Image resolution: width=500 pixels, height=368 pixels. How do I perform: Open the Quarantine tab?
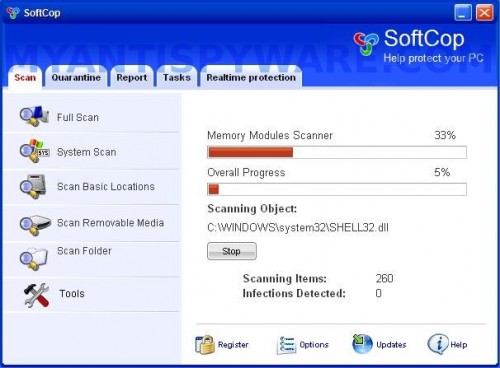click(x=76, y=77)
